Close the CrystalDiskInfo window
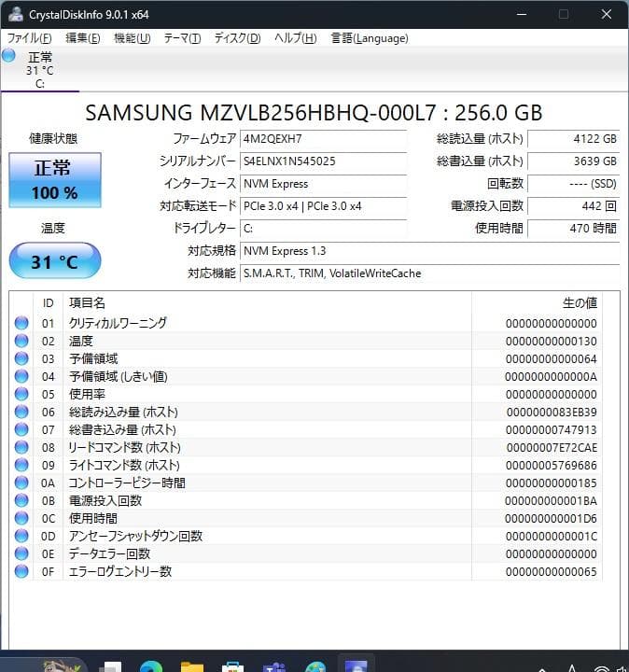Screen dimensions: 629x672 point(607,14)
